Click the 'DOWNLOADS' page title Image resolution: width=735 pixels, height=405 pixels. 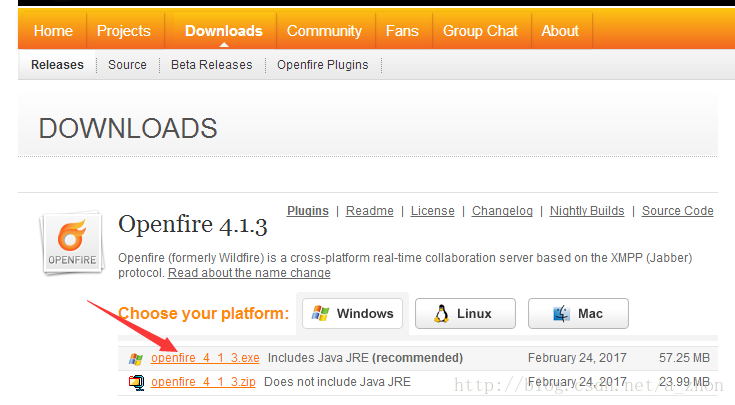[x=128, y=128]
